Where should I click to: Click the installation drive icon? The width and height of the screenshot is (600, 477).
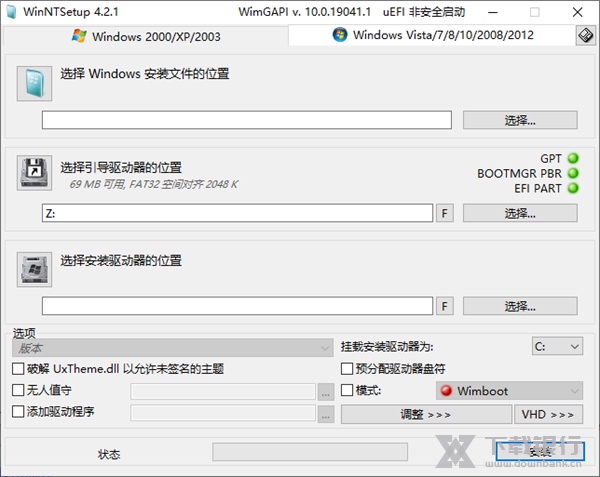point(34,267)
